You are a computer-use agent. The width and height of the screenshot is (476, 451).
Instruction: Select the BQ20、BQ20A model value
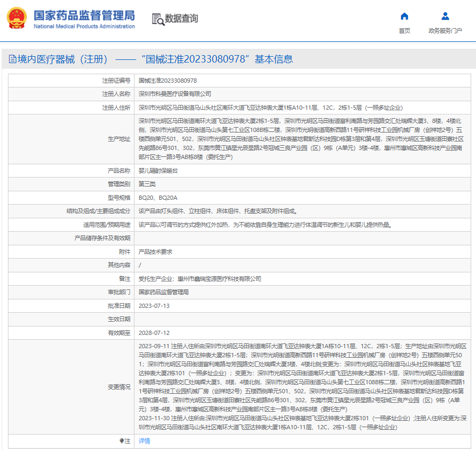click(158, 198)
